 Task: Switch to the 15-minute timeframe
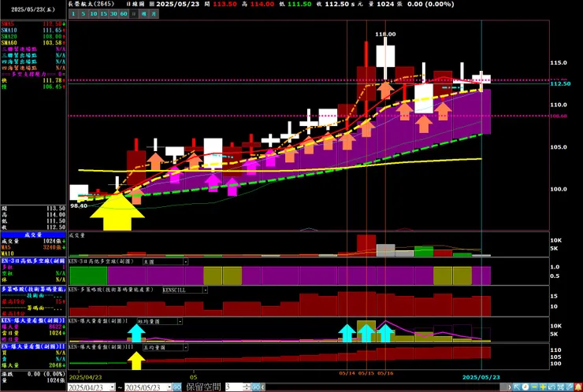click(104, 13)
